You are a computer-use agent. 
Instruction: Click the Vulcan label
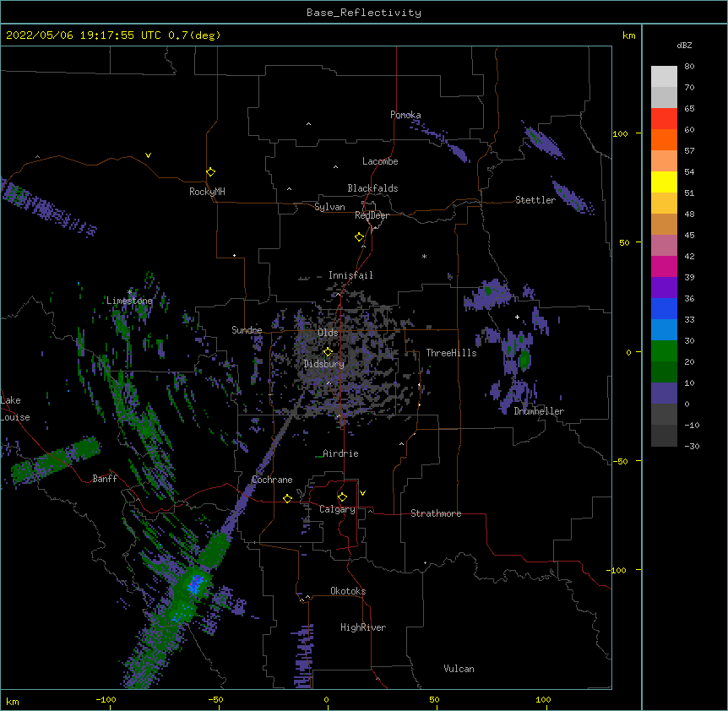459,669
